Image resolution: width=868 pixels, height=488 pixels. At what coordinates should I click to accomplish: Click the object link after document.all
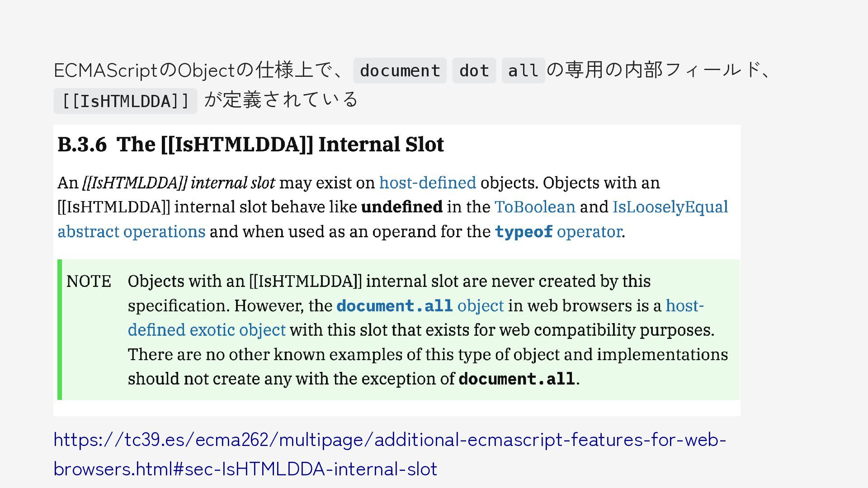(x=480, y=306)
